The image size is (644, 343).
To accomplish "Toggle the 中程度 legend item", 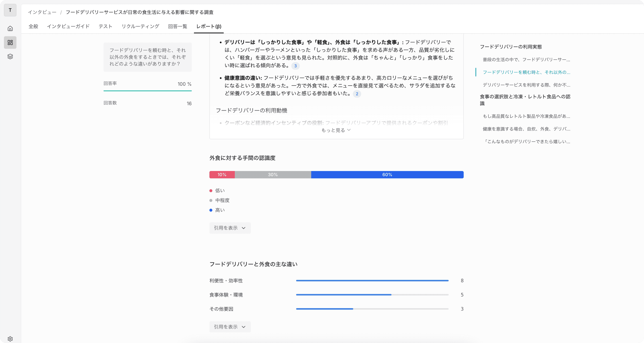I will (222, 200).
